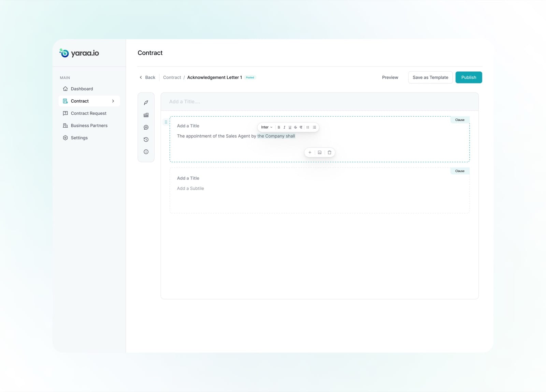Click the Settings gear icon
Viewport: 546px width, 392px height.
tap(65, 138)
